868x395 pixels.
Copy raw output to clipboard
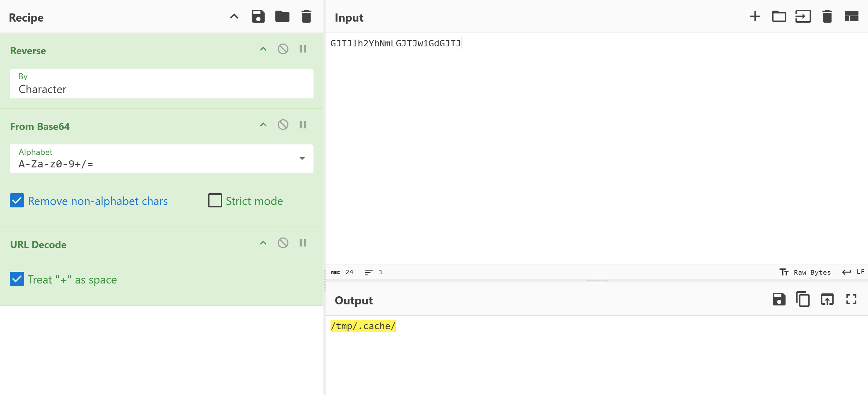[803, 299]
